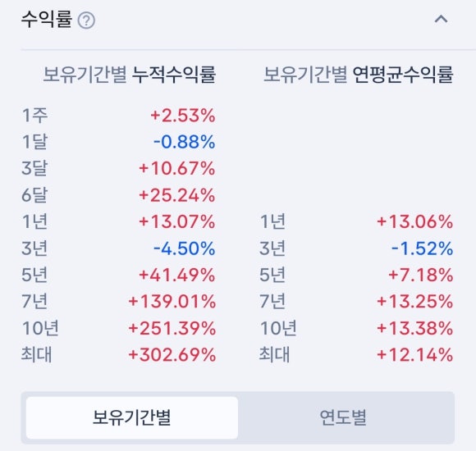Image resolution: width=476 pixels, height=451 pixels.
Task: Click the 3달 return value +10.67%
Action: [177, 169]
